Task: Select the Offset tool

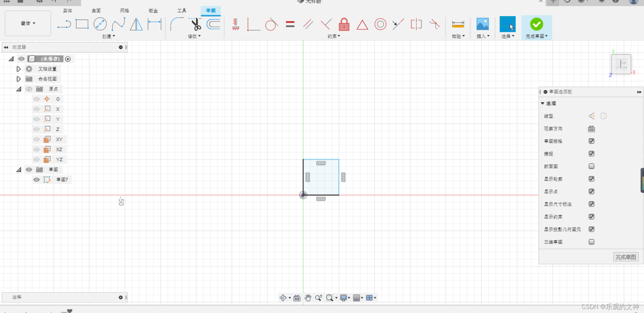Action: (213, 24)
